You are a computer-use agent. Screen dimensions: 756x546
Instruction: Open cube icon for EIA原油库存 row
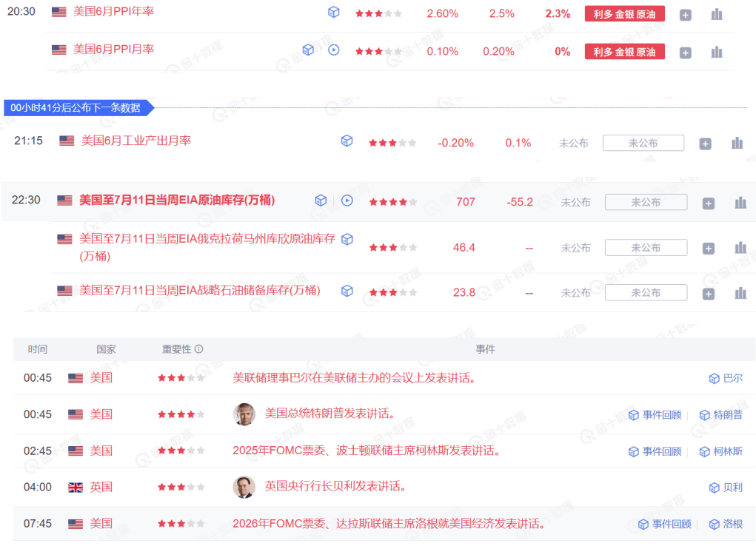click(x=321, y=200)
